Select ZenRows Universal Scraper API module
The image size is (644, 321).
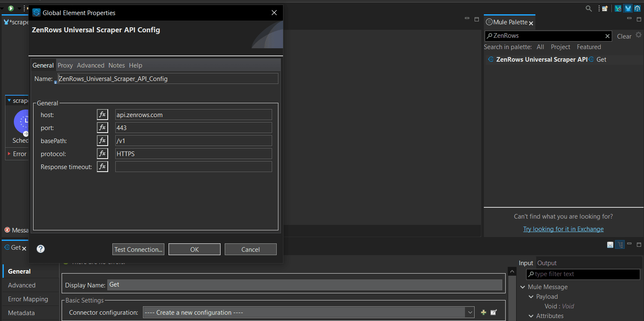pyautogui.click(x=538, y=60)
